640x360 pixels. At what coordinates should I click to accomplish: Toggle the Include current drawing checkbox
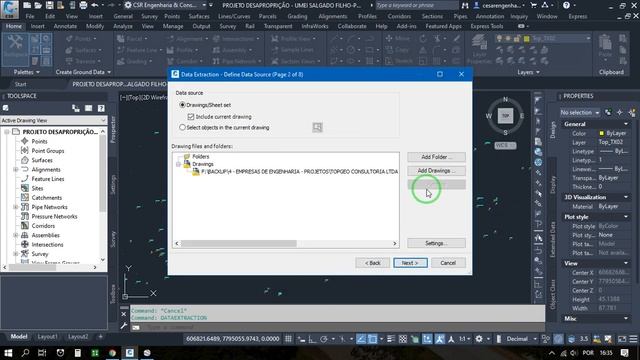[191, 117]
